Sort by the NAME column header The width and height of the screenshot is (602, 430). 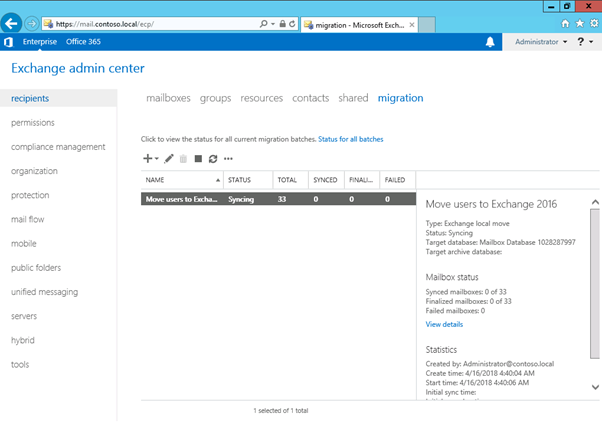(182, 180)
